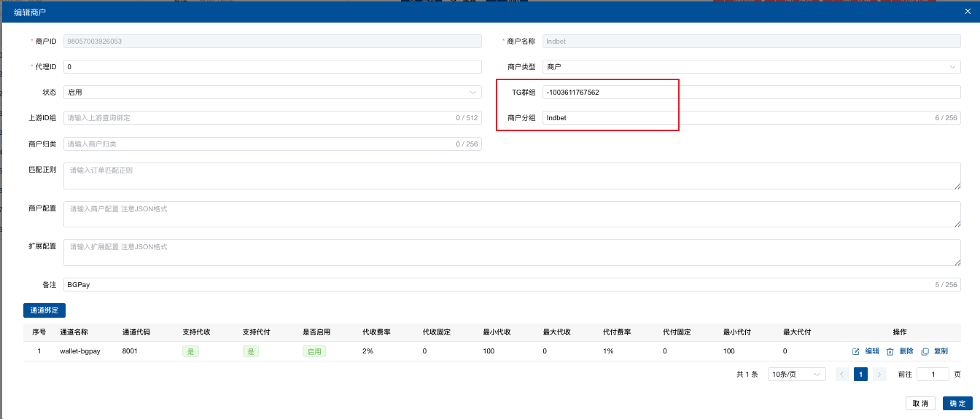Image resolution: width=980 pixels, height=419 pixels.
Task: Click 取消 to cancel editing
Action: pyautogui.click(x=920, y=404)
